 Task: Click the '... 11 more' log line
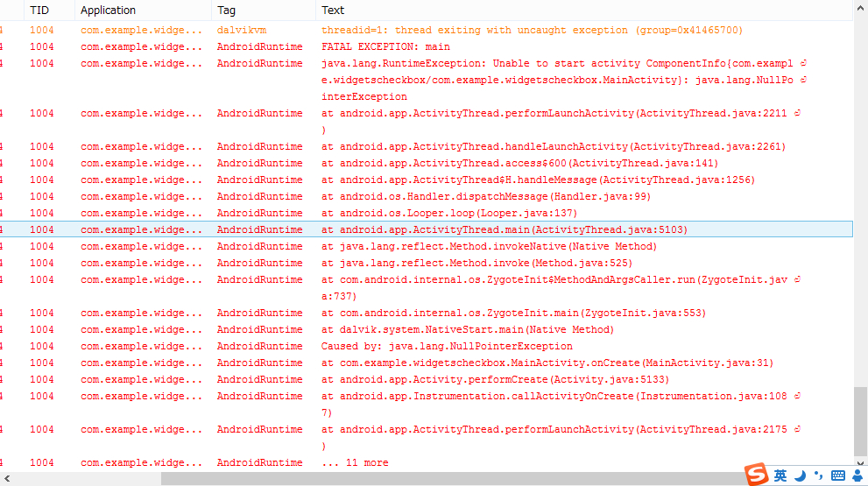(355, 463)
